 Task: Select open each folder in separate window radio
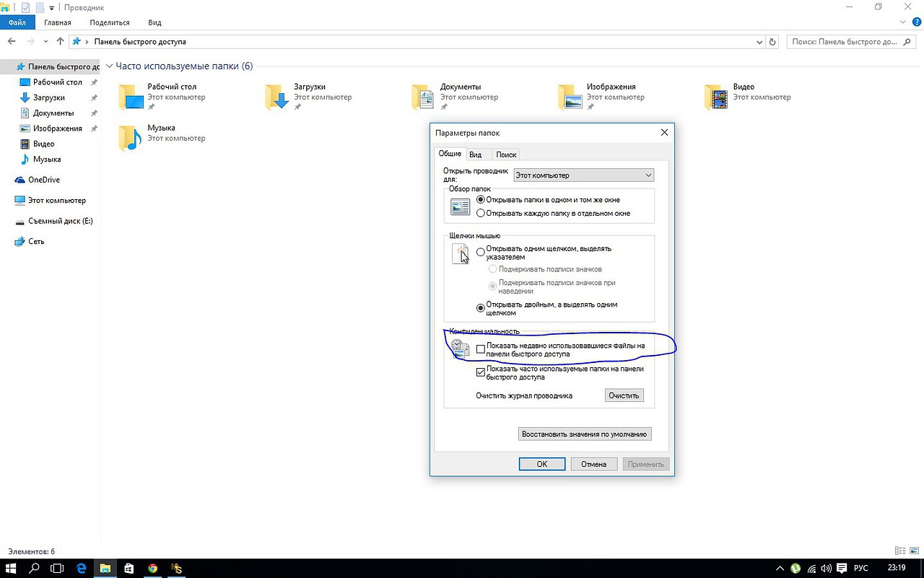coord(481,213)
